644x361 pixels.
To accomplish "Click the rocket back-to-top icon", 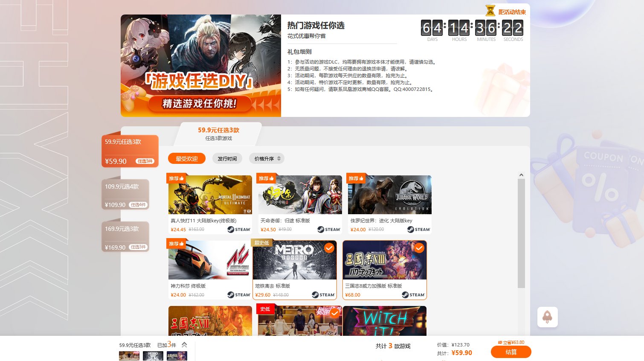I will pyautogui.click(x=547, y=317).
